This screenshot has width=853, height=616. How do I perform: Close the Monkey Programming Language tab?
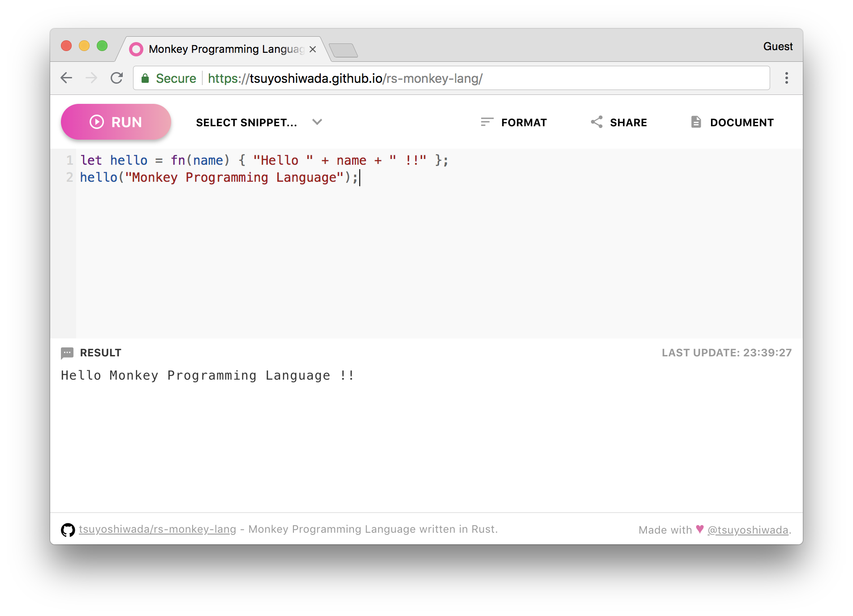tap(313, 49)
